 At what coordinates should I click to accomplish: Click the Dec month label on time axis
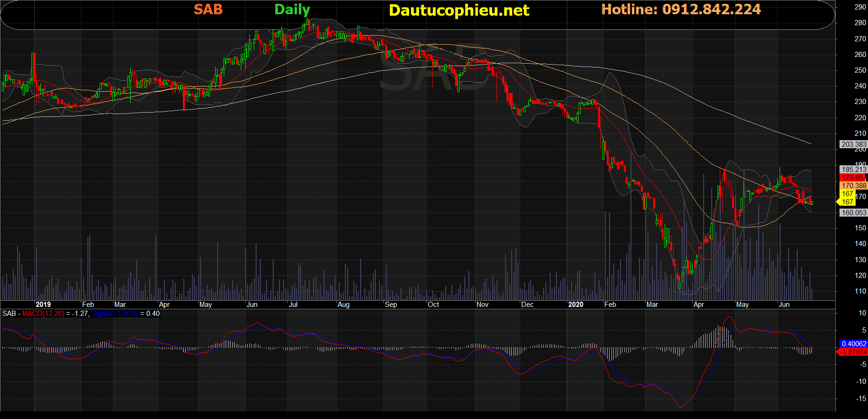tap(527, 305)
